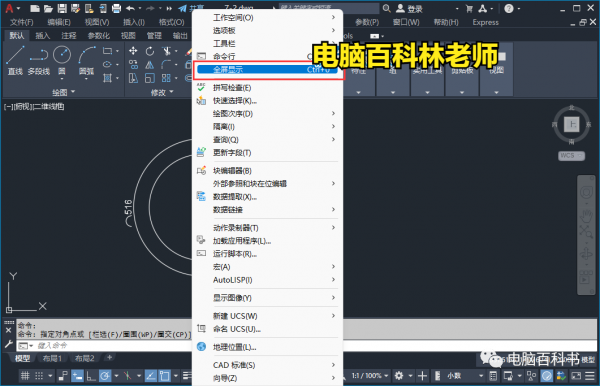Screen dimensions: 600x386
Task: Click the 二维线框 visual style label
Action: (x=49, y=107)
